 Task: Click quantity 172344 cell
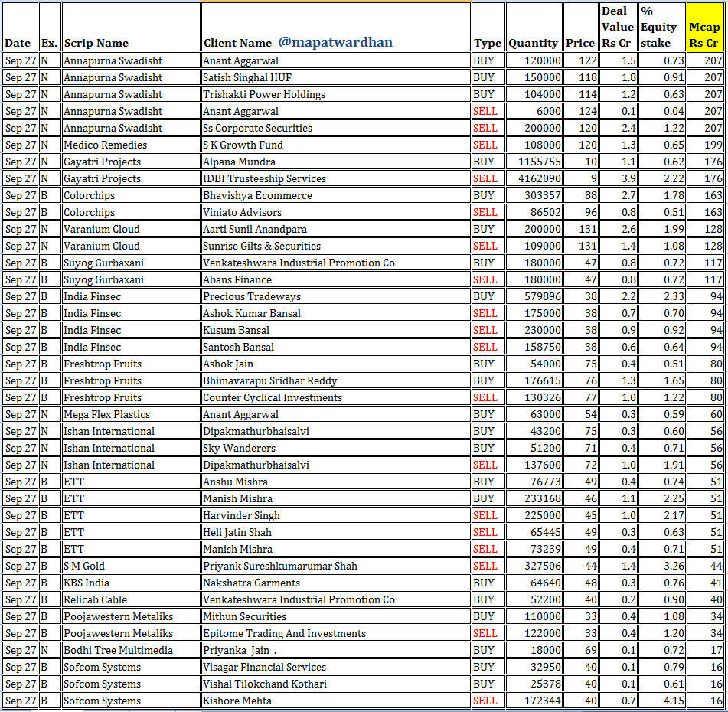pos(534,701)
